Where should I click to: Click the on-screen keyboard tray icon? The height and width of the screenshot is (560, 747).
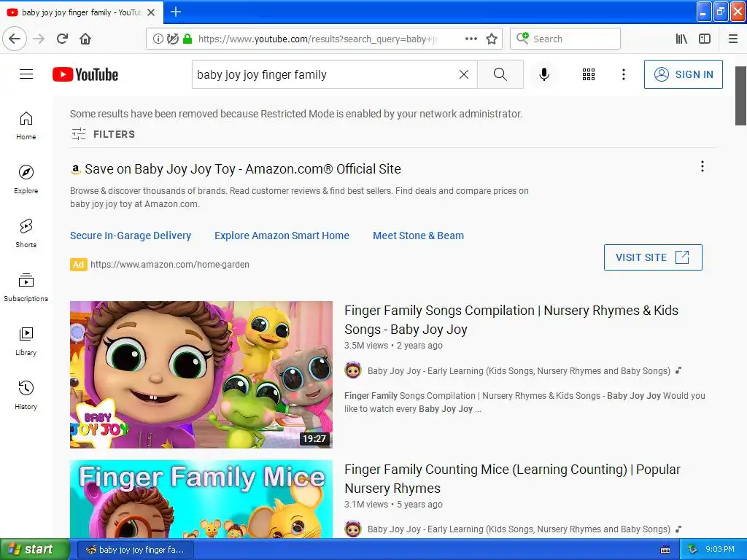point(665,550)
